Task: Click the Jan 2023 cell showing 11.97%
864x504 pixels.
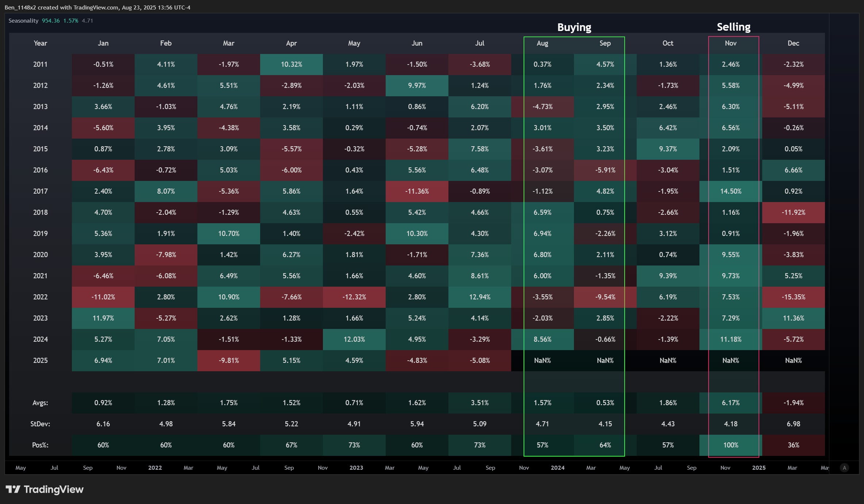Action: click(103, 318)
